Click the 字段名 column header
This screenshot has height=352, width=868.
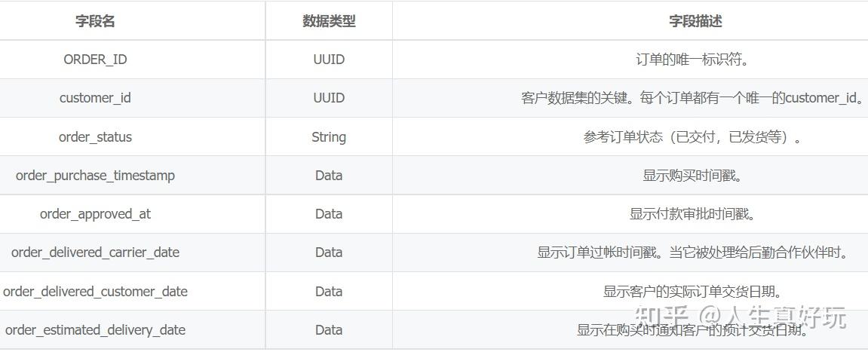click(95, 21)
